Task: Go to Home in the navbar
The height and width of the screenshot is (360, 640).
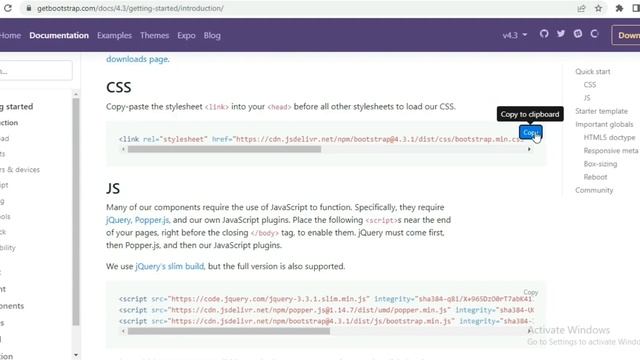Action: (10, 36)
